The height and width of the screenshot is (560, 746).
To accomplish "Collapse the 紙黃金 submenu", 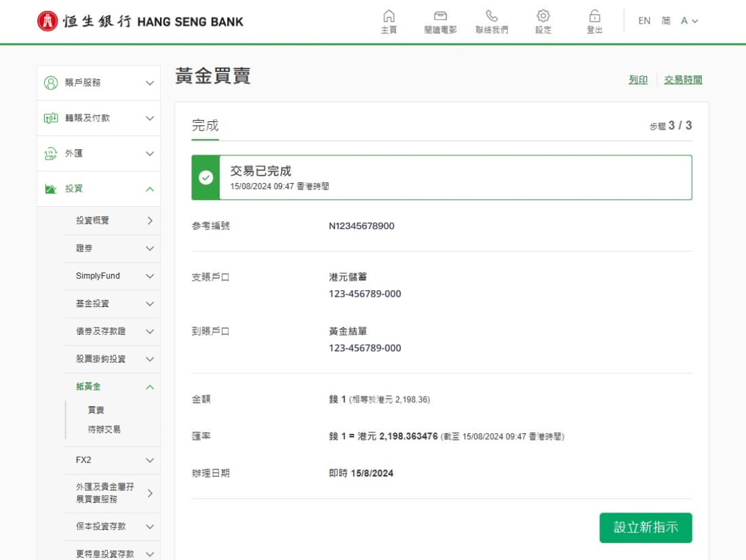I will coord(150,387).
